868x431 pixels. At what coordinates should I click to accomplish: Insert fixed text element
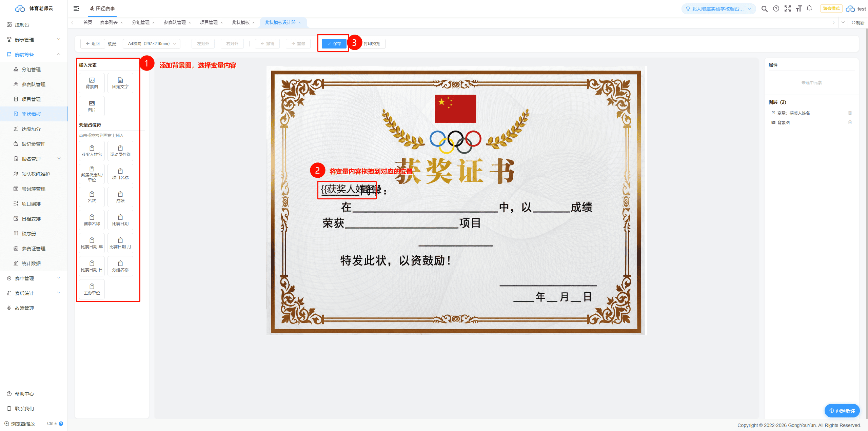click(x=120, y=83)
